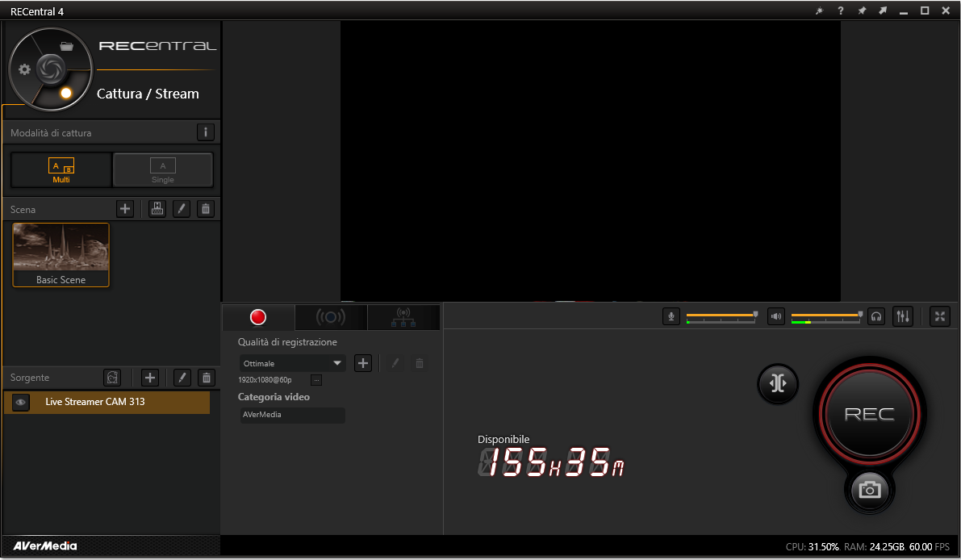
Task: Click the 1920x1080@60p resolution text
Action: (265, 380)
